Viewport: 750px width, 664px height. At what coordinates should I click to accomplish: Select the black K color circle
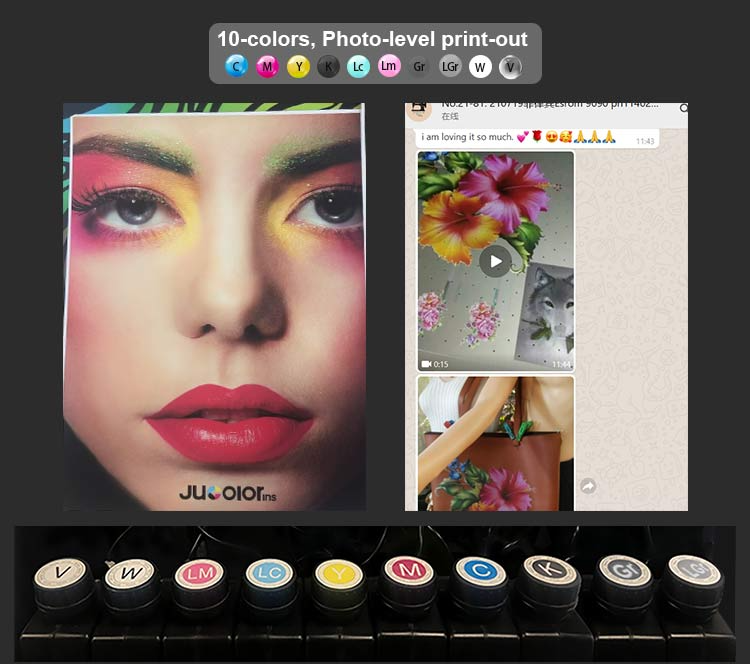point(328,66)
